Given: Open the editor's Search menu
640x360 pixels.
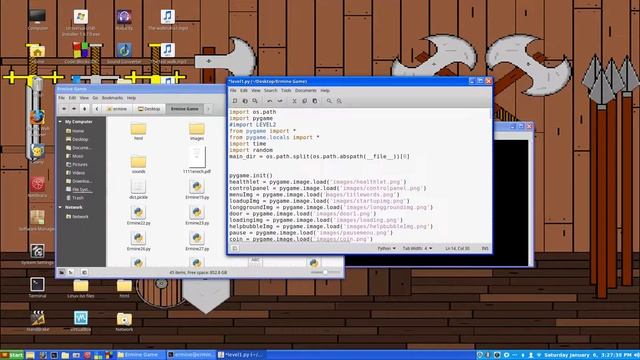Looking at the screenshot, I should [270, 90].
